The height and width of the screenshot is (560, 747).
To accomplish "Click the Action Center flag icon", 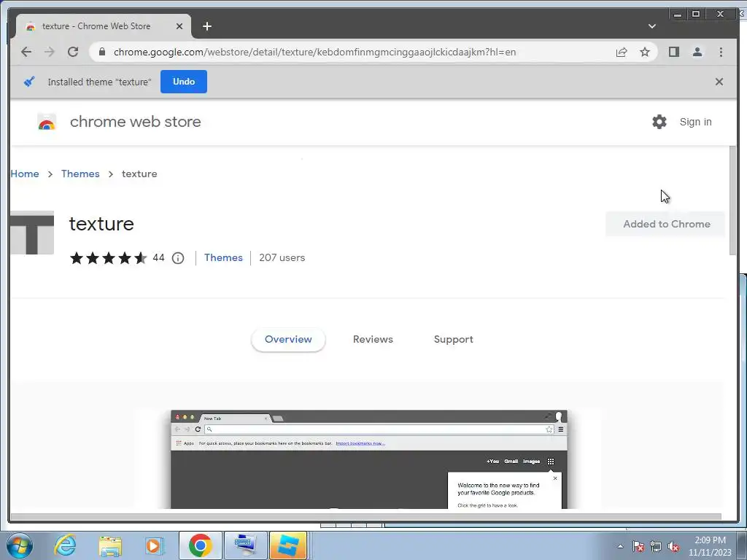I will click(638, 546).
